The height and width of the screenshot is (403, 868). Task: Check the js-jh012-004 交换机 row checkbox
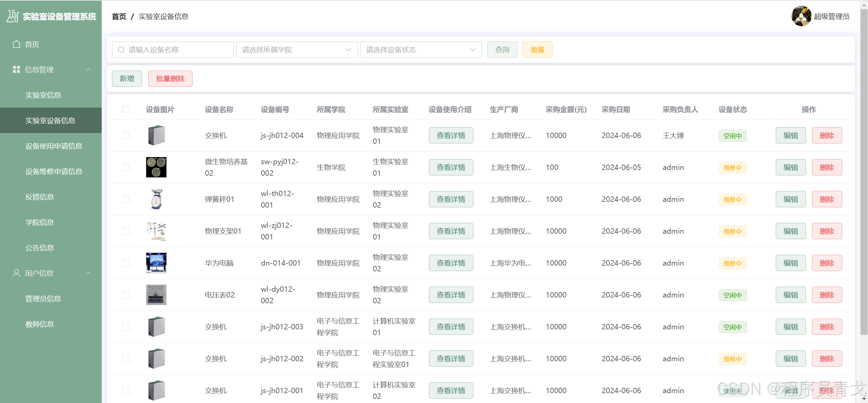point(126,136)
